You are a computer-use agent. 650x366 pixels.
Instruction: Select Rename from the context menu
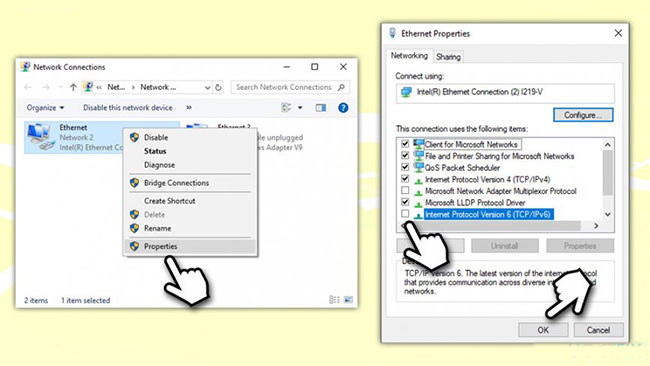[157, 228]
